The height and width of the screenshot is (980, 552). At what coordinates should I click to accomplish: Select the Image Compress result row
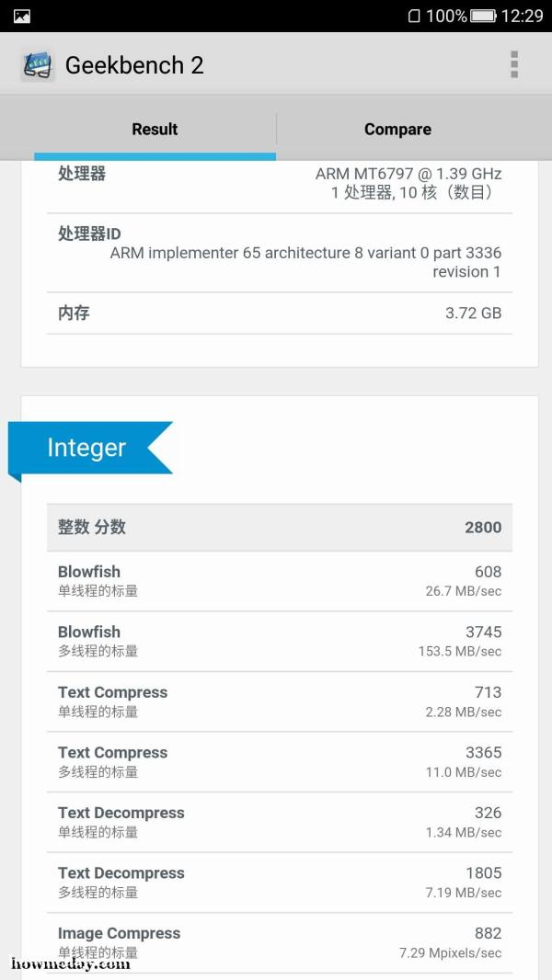pyautogui.click(x=279, y=941)
